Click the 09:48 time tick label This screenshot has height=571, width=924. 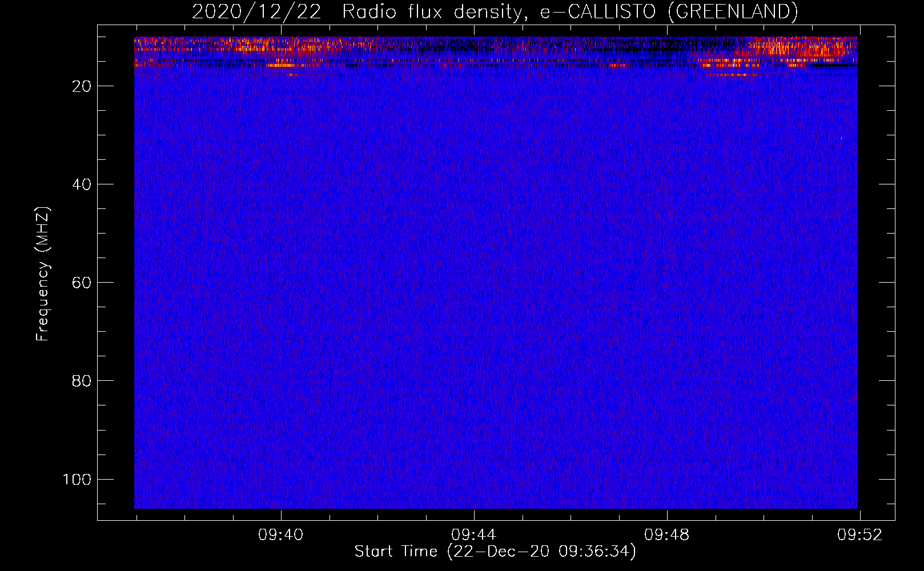click(x=667, y=535)
